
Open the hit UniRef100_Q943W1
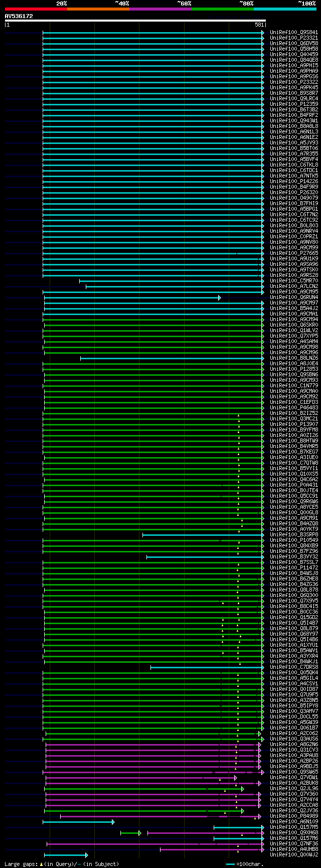pos(294,120)
